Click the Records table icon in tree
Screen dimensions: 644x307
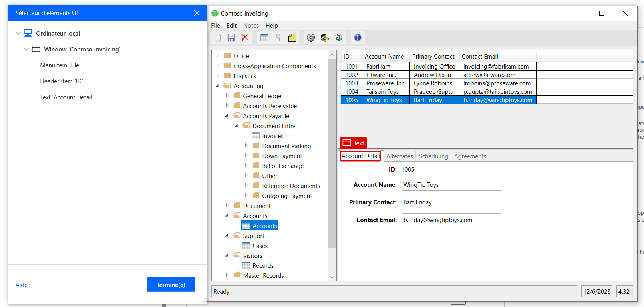[x=246, y=266]
